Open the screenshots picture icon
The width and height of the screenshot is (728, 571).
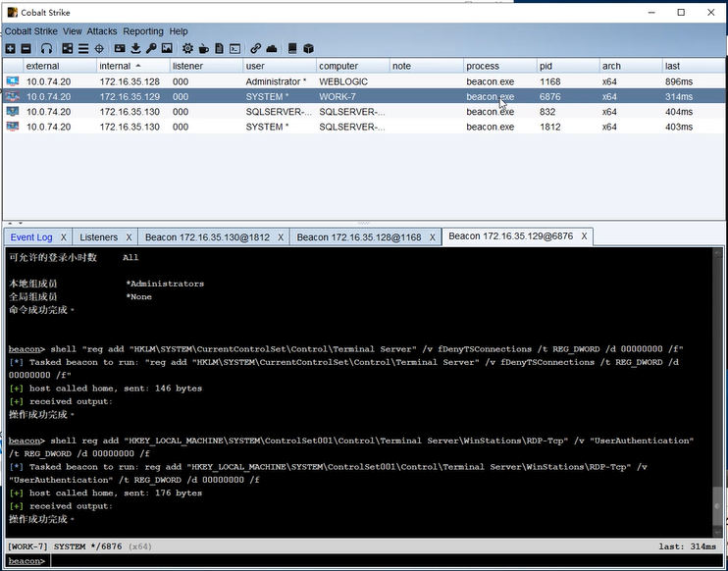click(x=167, y=48)
